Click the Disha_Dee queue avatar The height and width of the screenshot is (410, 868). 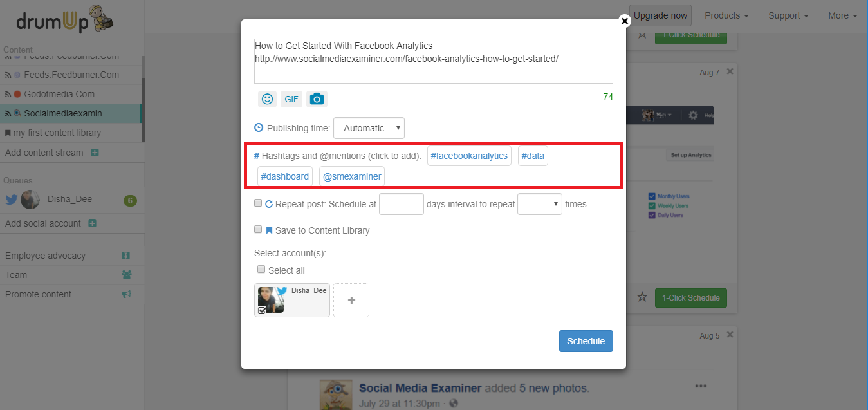pos(30,200)
